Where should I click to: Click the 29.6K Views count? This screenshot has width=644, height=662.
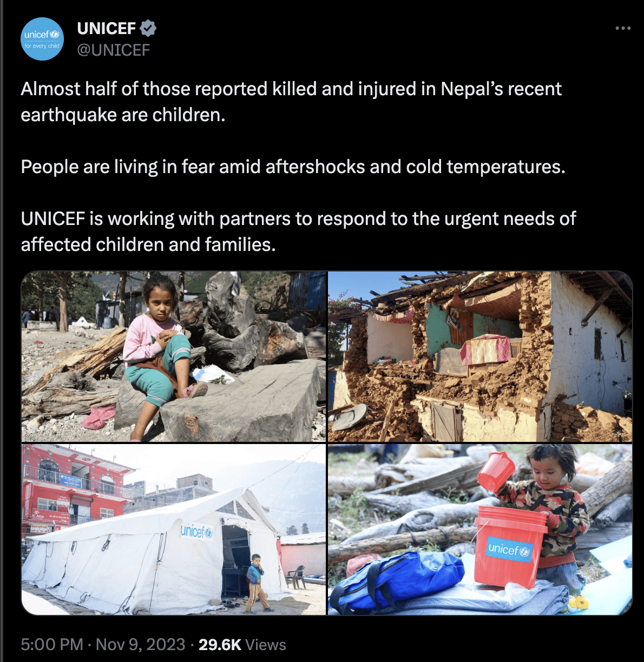tap(242, 645)
